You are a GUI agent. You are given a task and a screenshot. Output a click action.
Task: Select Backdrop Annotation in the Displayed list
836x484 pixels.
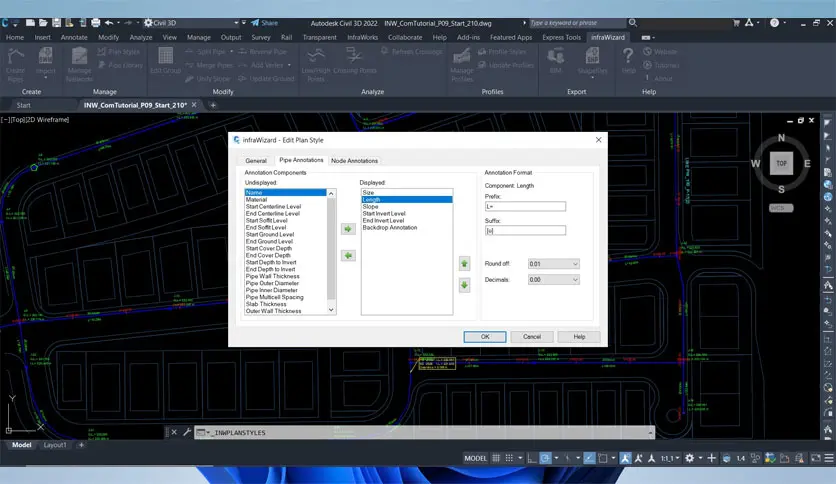click(x=407, y=227)
